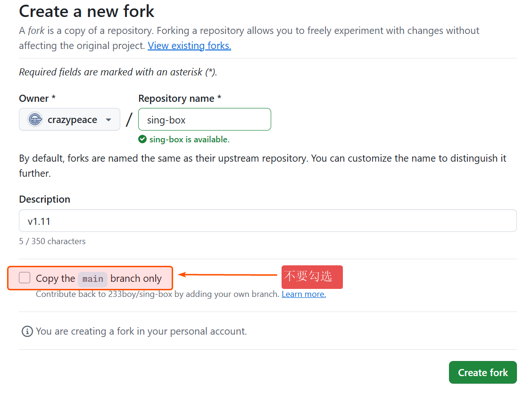Open the View existing forks link
This screenshot has width=532, height=394.
click(x=189, y=46)
